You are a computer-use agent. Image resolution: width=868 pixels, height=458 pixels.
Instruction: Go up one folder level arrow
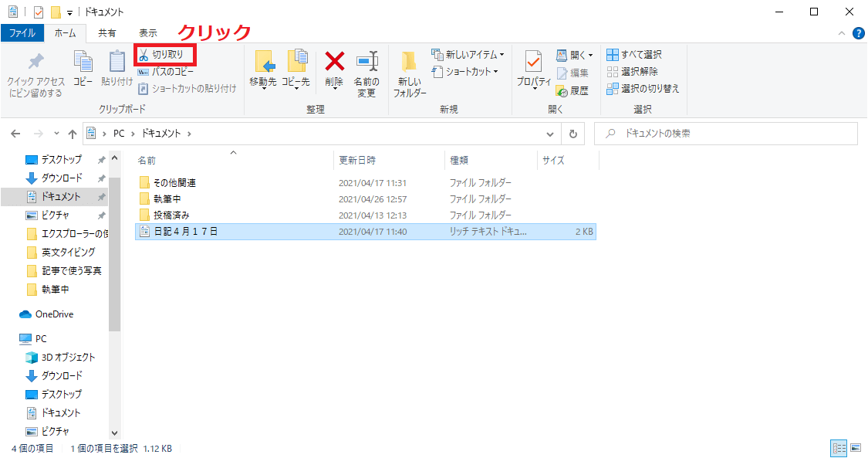[73, 134]
